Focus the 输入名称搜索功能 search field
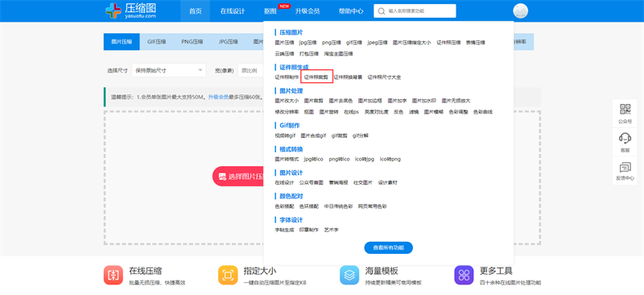The width and height of the screenshot is (644, 295). (x=415, y=11)
